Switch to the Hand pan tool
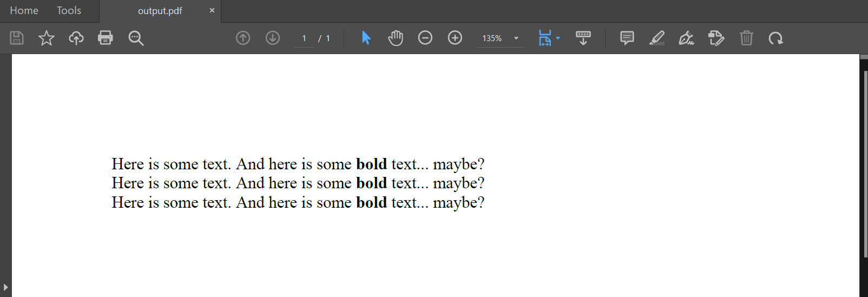868x297 pixels. 396,38
